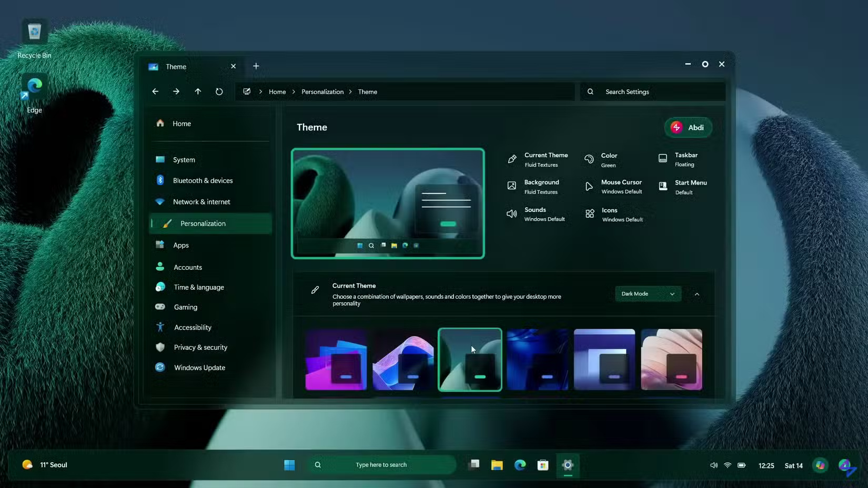Click the Abdi account button

688,127
